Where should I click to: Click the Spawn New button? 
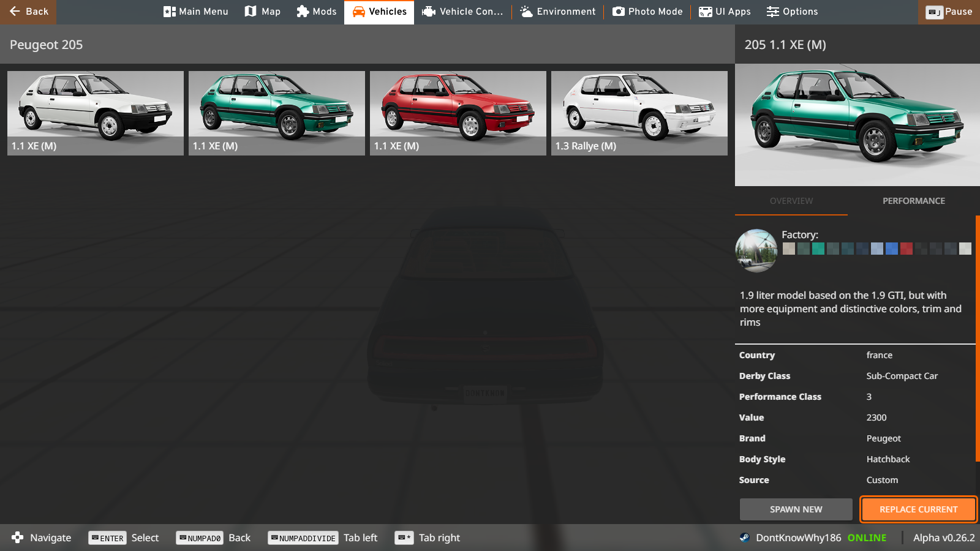point(796,509)
